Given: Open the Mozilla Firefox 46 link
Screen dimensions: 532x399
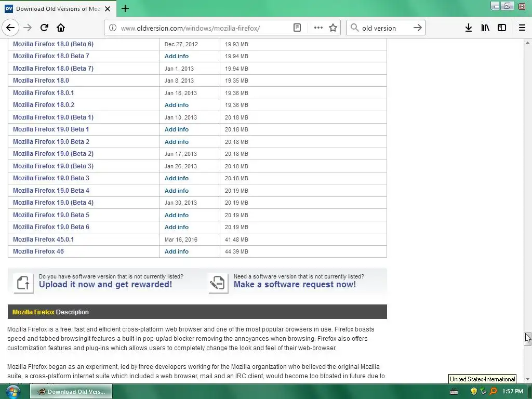Looking at the screenshot, I should tap(38, 251).
